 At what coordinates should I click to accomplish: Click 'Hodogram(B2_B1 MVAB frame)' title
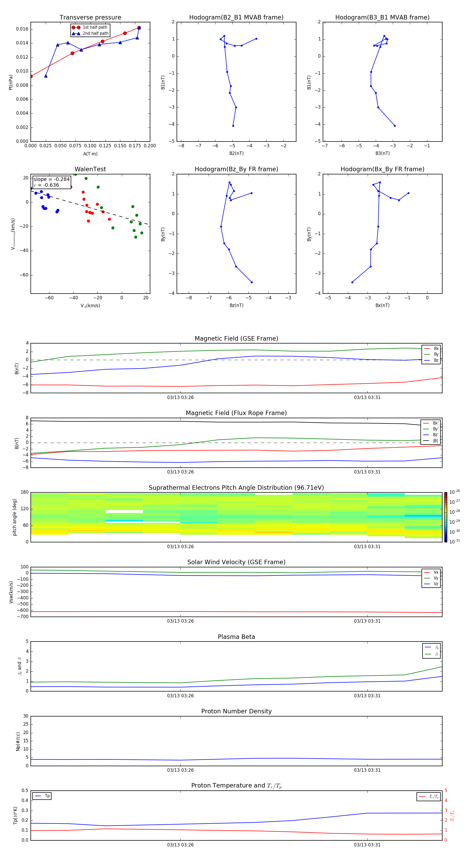coord(236,18)
